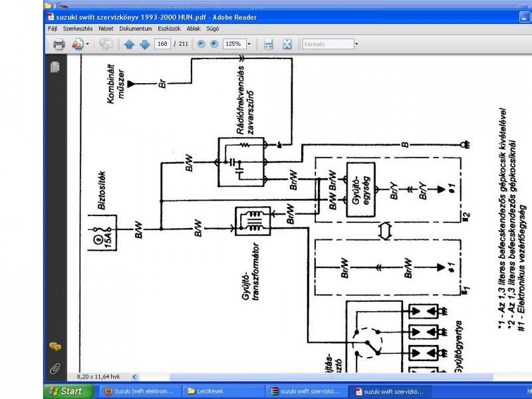Open the Dokumentum menu
The height and width of the screenshot is (399, 532).
coord(136,29)
